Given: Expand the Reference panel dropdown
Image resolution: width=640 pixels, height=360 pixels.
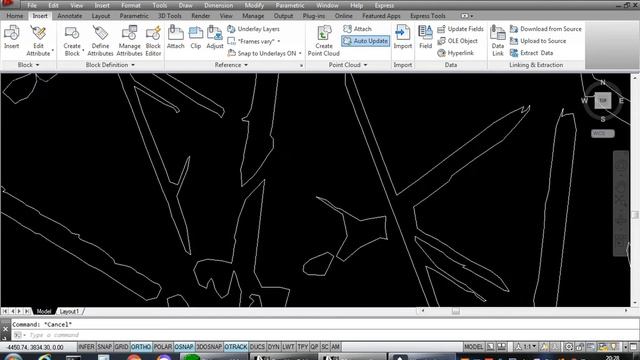Looking at the screenshot, I should point(231,65).
